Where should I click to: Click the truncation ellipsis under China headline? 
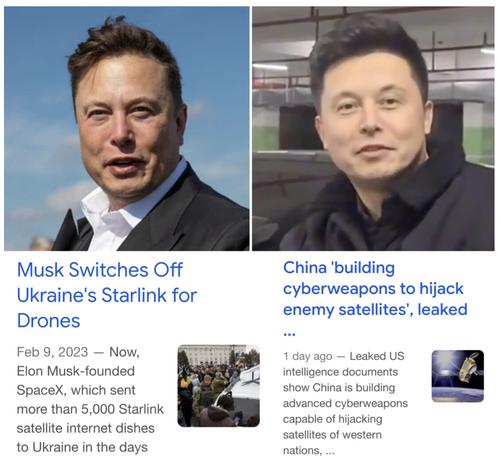click(289, 334)
